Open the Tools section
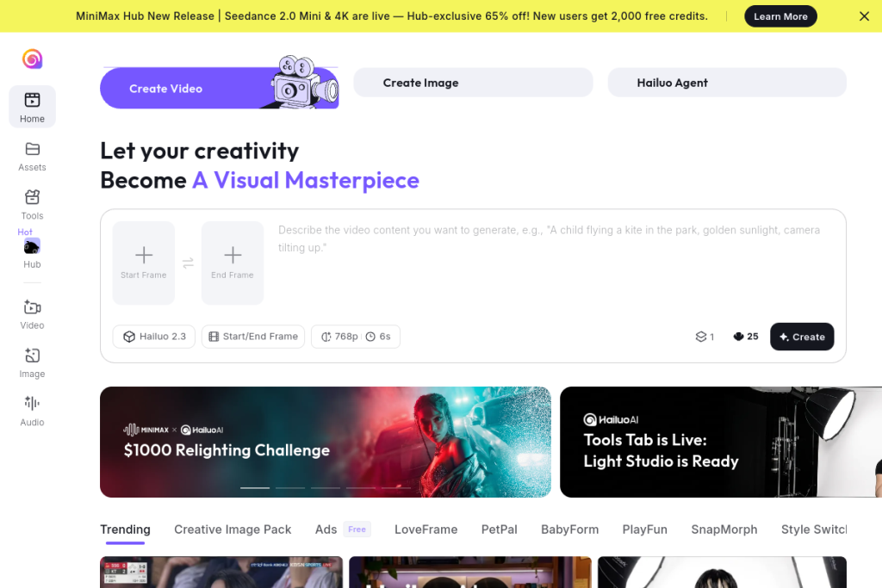 tap(32, 205)
